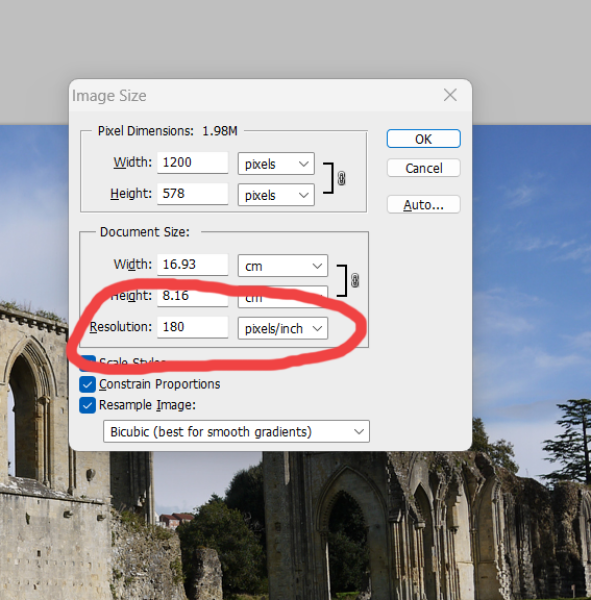Click the Pixel Dimensions 1.98M label
The width and height of the screenshot is (591, 600).
[168, 131]
